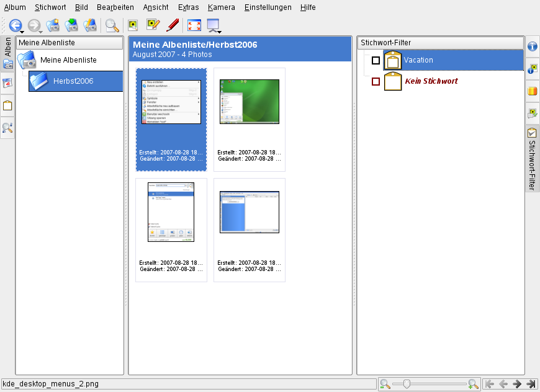Open the Einstellungen menu
This screenshot has height=392, width=540.
pyautogui.click(x=268, y=7)
